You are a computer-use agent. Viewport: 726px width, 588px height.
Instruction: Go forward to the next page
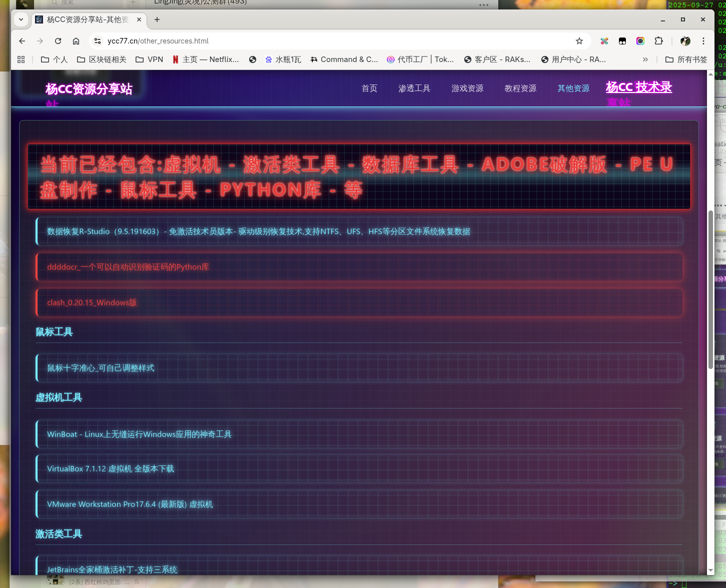coord(40,41)
